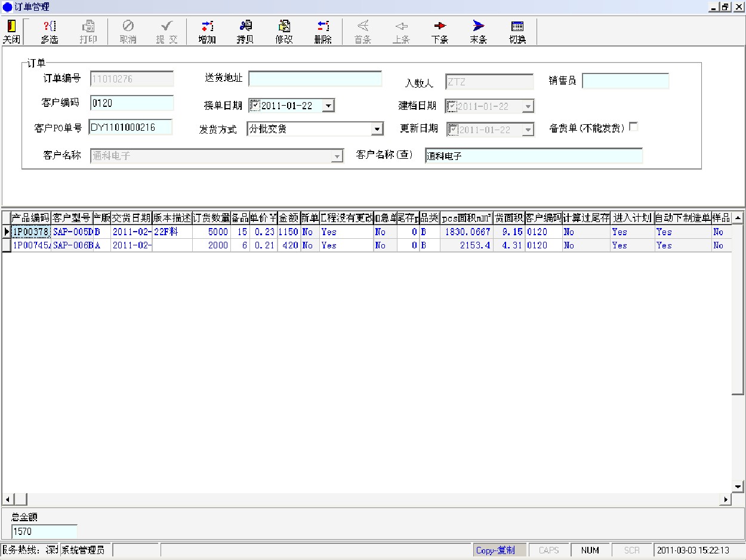Click customer model cell SAP-006BA
The image size is (746, 560).
coord(72,245)
